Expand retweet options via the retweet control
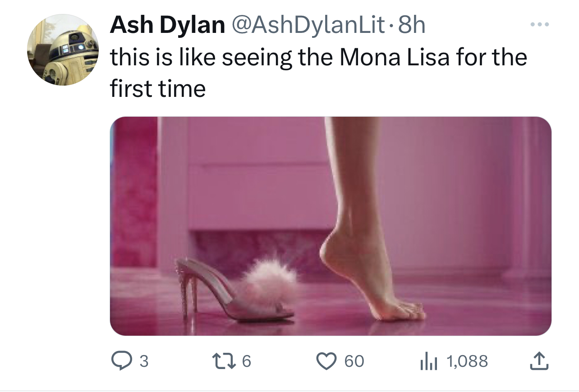This screenshot has width=579, height=392. [x=223, y=360]
